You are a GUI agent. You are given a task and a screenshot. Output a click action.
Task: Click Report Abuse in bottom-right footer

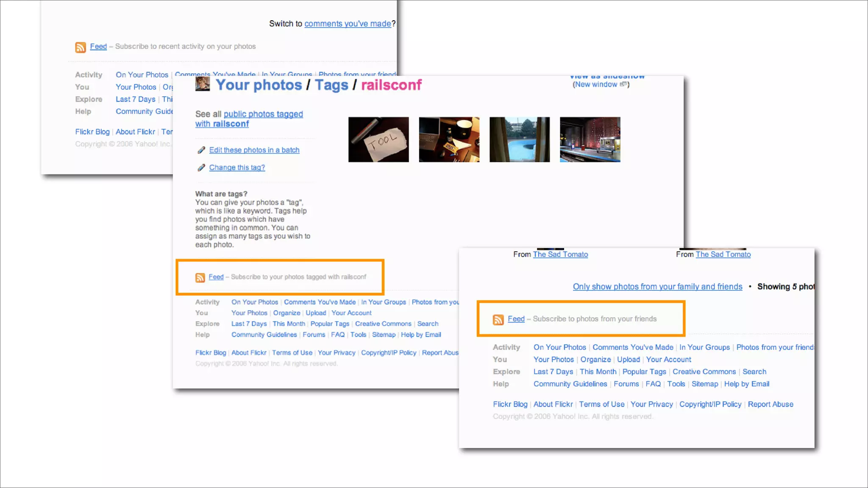(770, 404)
